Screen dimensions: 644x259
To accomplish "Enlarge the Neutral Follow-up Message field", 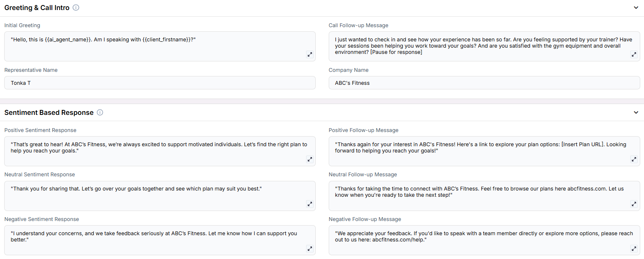I will click(634, 204).
